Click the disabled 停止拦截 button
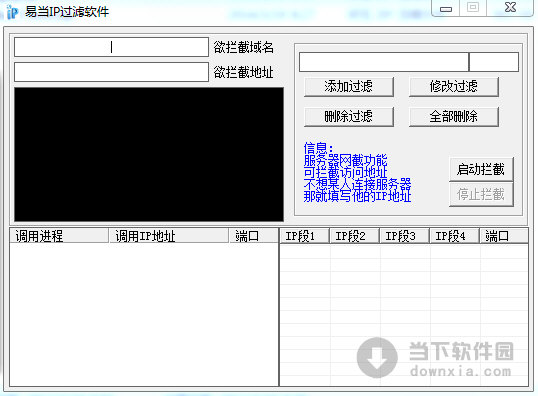This screenshot has height=396, width=538. [x=481, y=195]
